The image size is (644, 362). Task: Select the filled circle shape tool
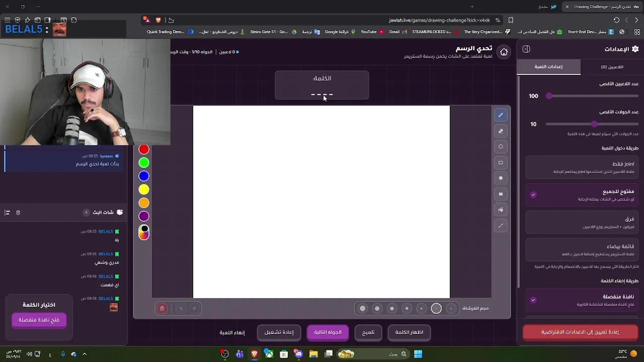click(501, 178)
